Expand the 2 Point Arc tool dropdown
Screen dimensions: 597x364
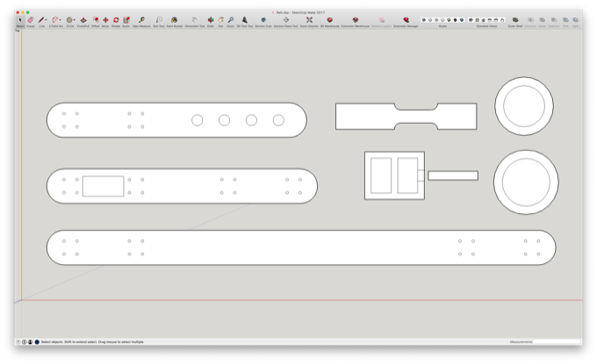tap(61, 20)
